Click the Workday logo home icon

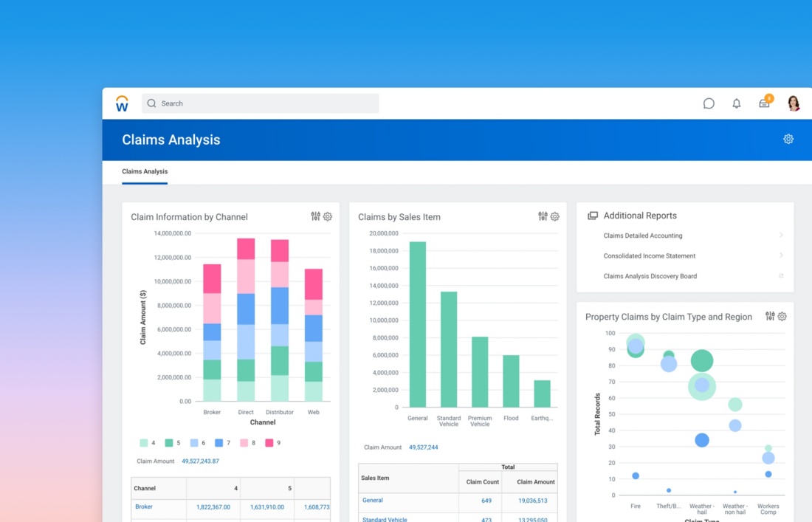point(122,103)
